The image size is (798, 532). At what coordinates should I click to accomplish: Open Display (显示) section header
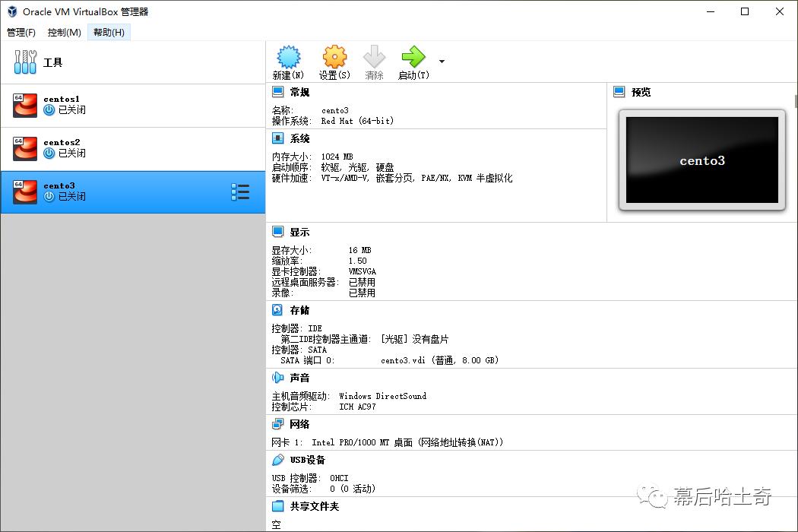click(299, 232)
